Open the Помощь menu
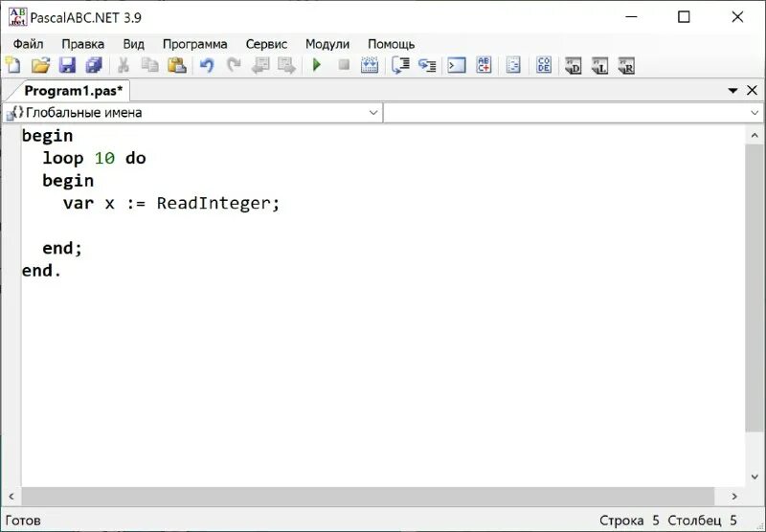The height and width of the screenshot is (532, 766). click(x=391, y=44)
